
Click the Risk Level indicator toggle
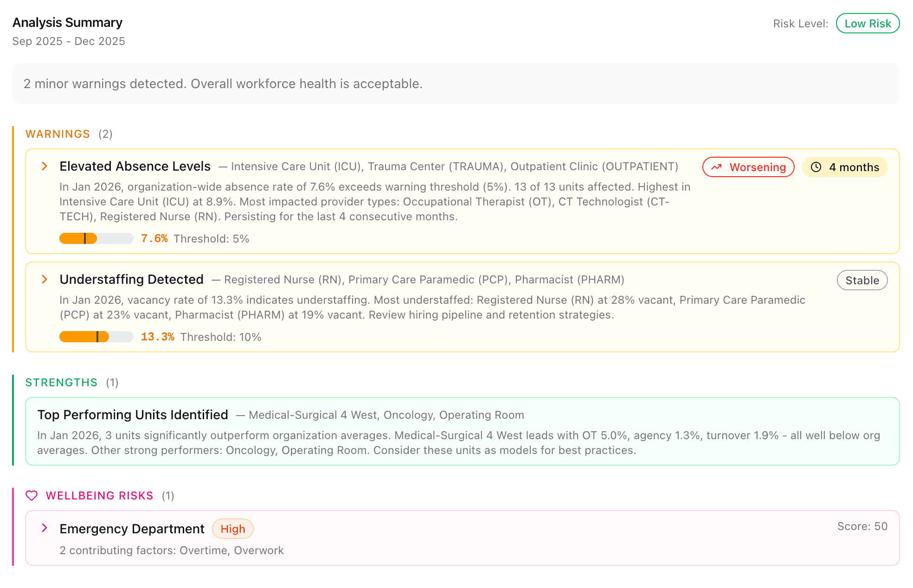point(867,23)
